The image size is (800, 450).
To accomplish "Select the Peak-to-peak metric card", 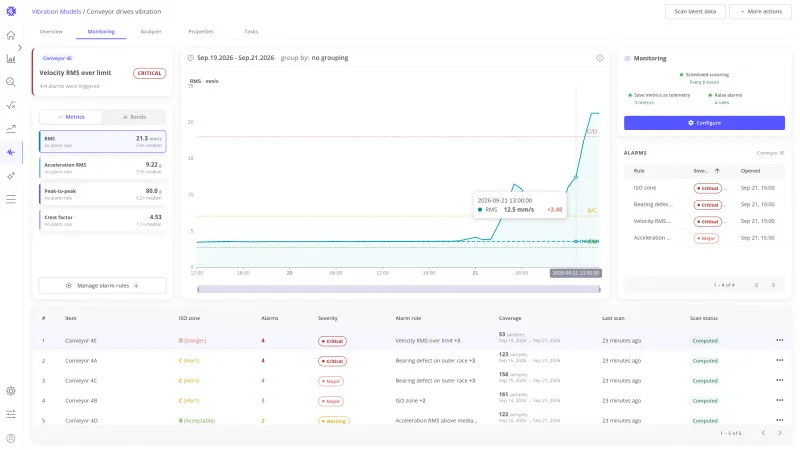I will tap(103, 194).
